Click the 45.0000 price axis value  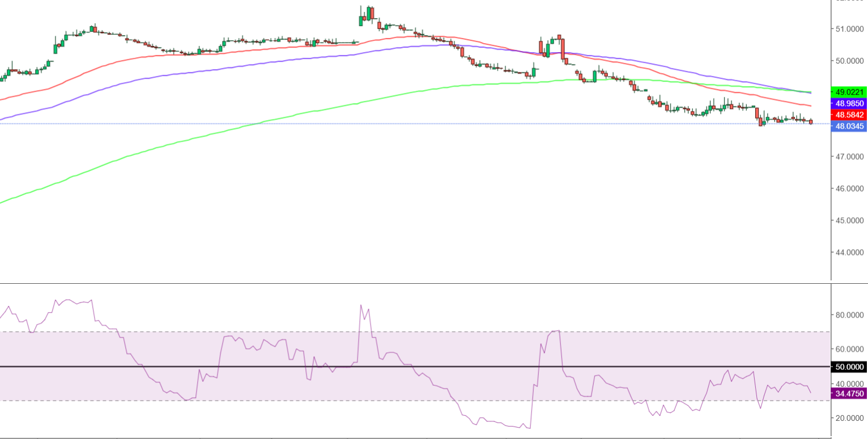(x=850, y=220)
